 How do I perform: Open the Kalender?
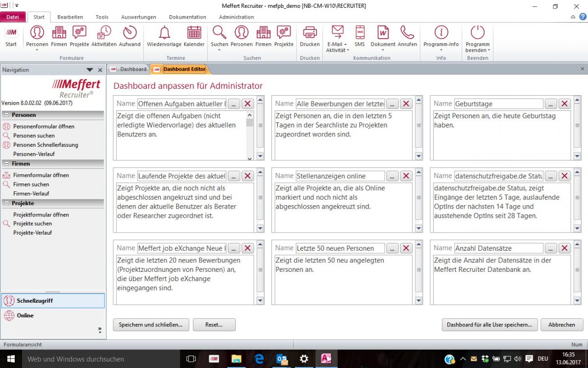coord(194,36)
